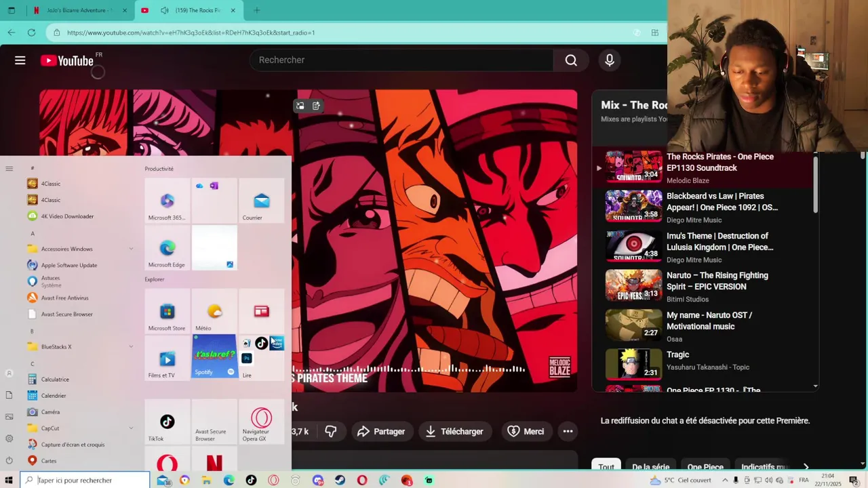The image size is (868, 488).
Task: Click the YouTube search magnifier button
Action: click(571, 60)
